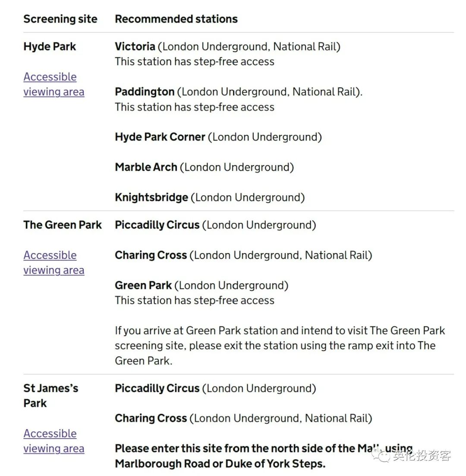Viewport: 466px width, 476px height.
Task: Click the Screening site column header
Action: click(60, 19)
